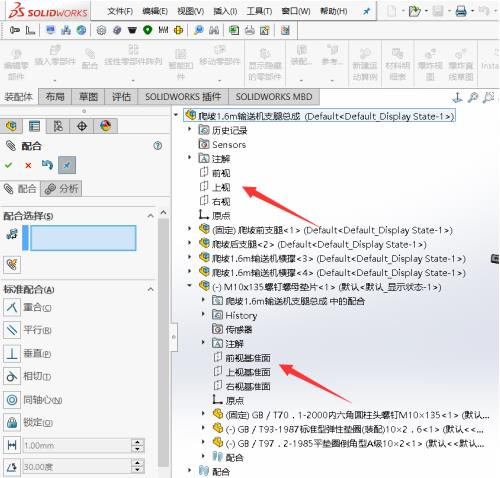Select the 垂直(P) perpendicular mate

[x=27, y=353]
